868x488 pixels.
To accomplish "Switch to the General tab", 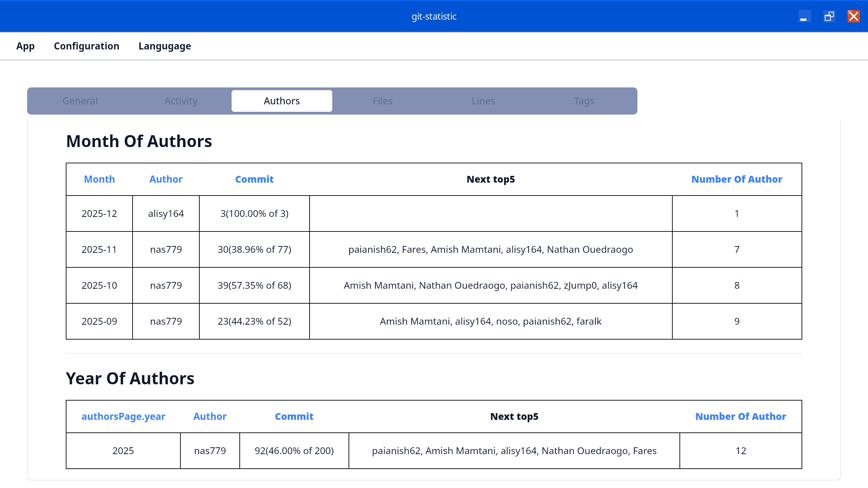I will click(80, 101).
